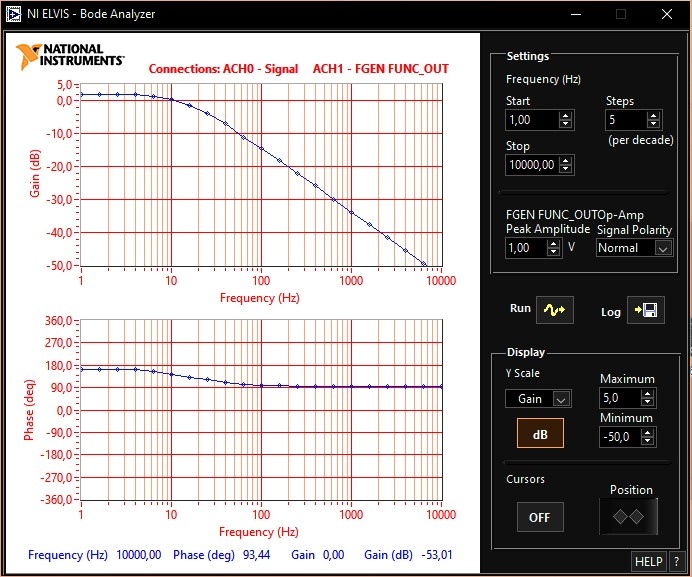
Task: Click the Start frequency field 1,00
Action: (x=532, y=120)
